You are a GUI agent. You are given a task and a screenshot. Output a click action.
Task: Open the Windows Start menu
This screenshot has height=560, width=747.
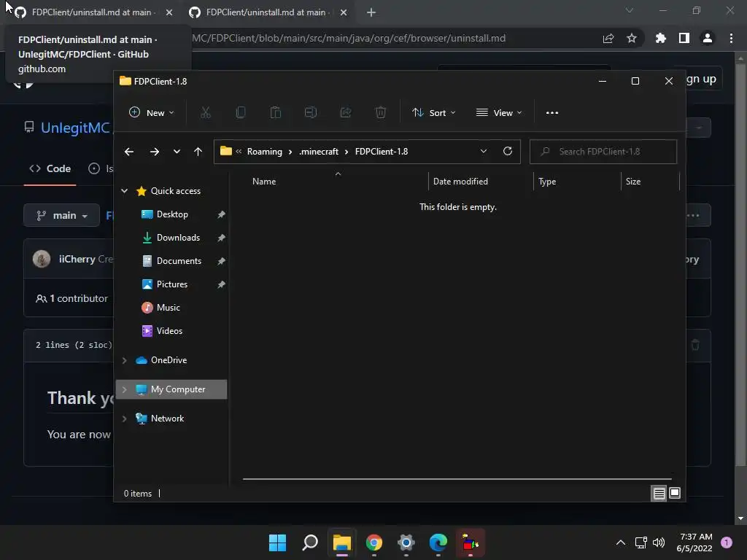coord(278,542)
